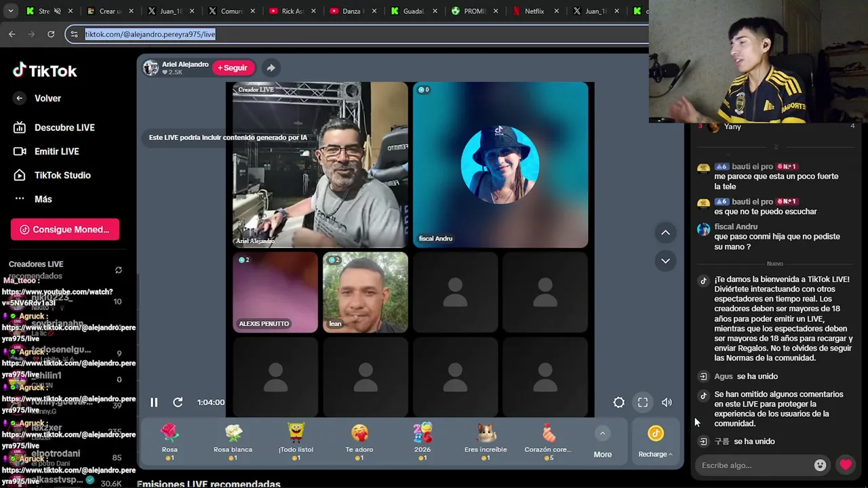868x488 pixels.
Task: Select the lean guest tile
Action: pyautogui.click(x=366, y=292)
